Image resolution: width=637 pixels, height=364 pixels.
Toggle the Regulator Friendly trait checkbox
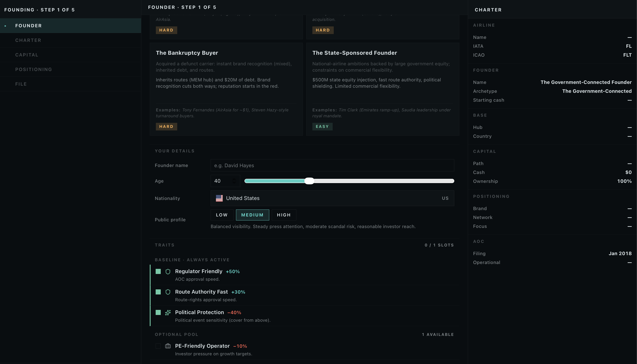(x=158, y=271)
